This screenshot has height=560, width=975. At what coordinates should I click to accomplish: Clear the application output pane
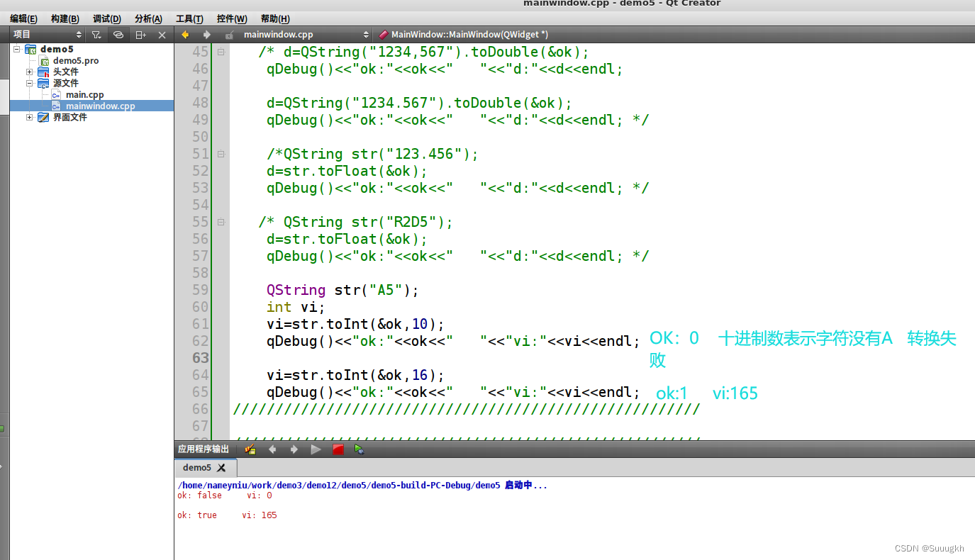(x=250, y=449)
